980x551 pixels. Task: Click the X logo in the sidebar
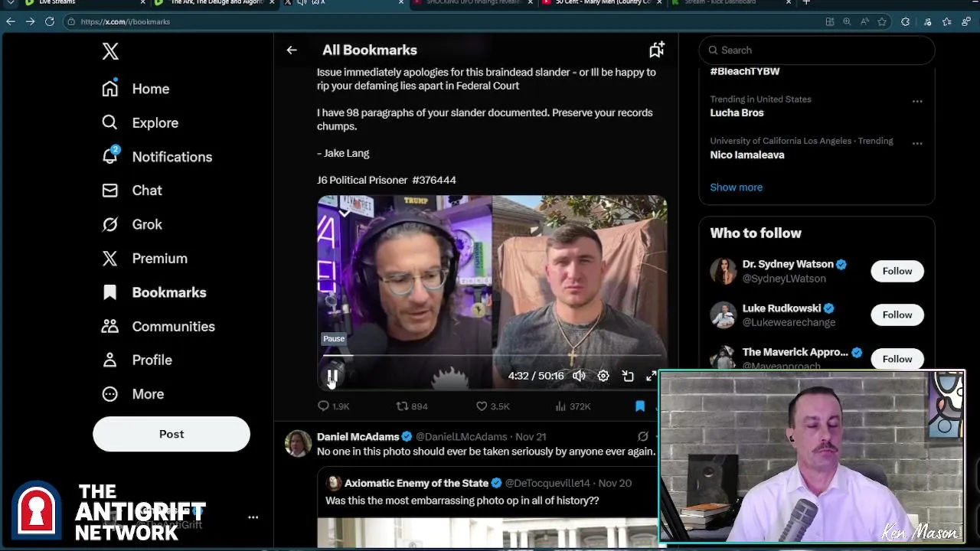tap(110, 51)
